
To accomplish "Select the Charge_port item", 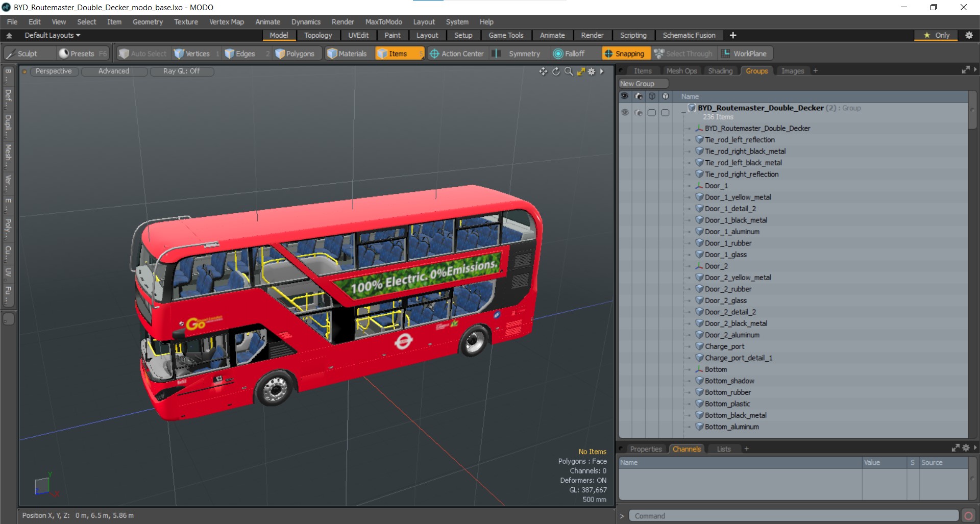I will click(724, 346).
